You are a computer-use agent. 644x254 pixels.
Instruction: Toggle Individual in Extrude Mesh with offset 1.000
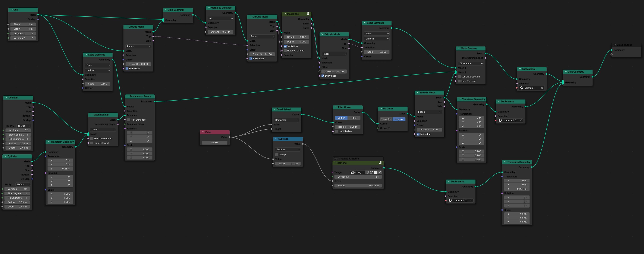[x=418, y=134]
